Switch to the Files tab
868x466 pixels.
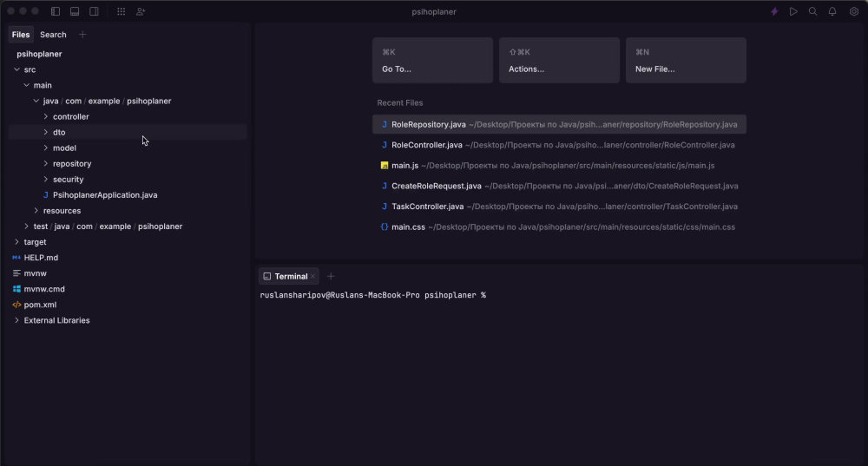click(x=21, y=35)
